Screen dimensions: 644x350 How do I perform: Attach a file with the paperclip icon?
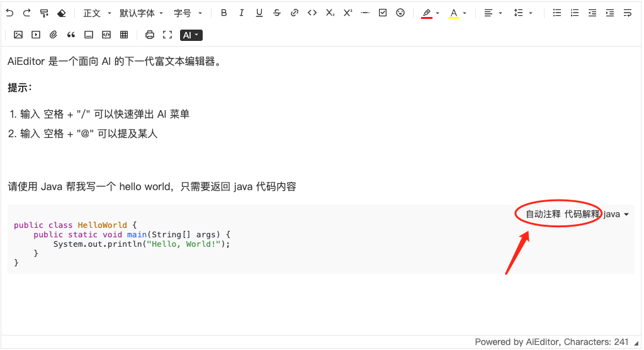click(54, 35)
